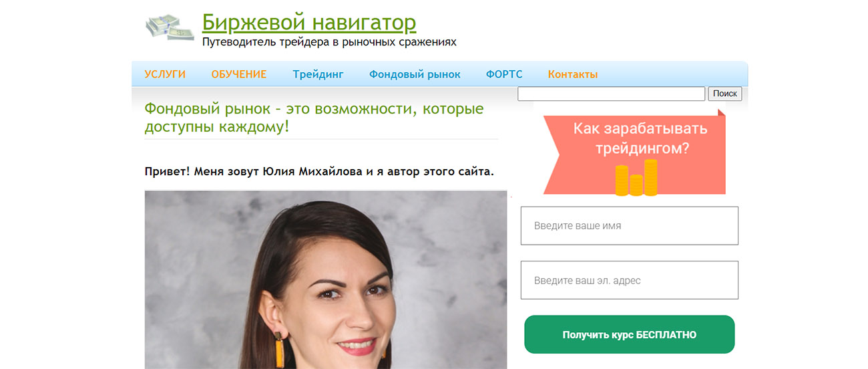Focus the Введите ваш эл. адрес field
Screen dimensions: 868x369
(x=630, y=280)
